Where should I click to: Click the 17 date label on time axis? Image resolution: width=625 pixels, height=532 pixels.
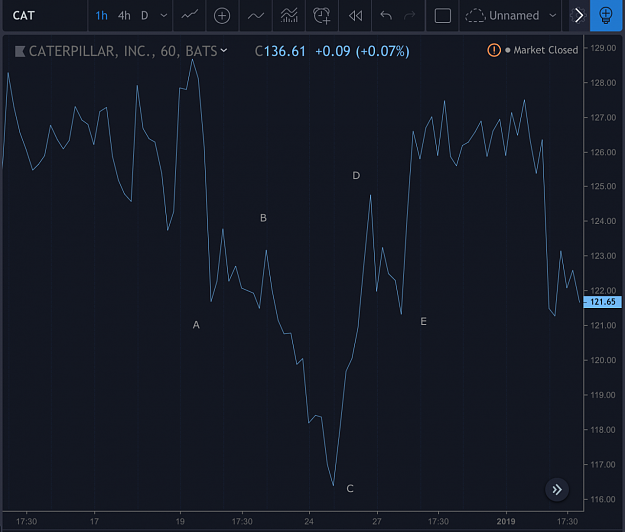pyautogui.click(x=94, y=521)
